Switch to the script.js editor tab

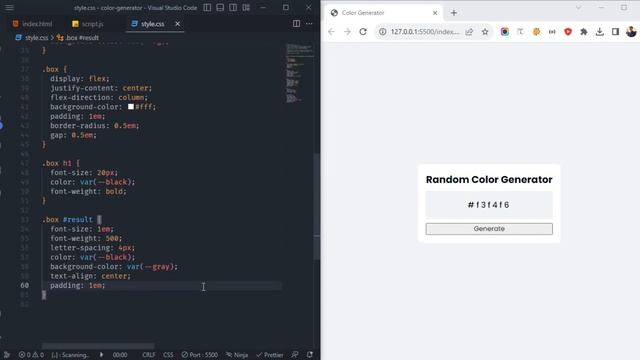[88, 24]
